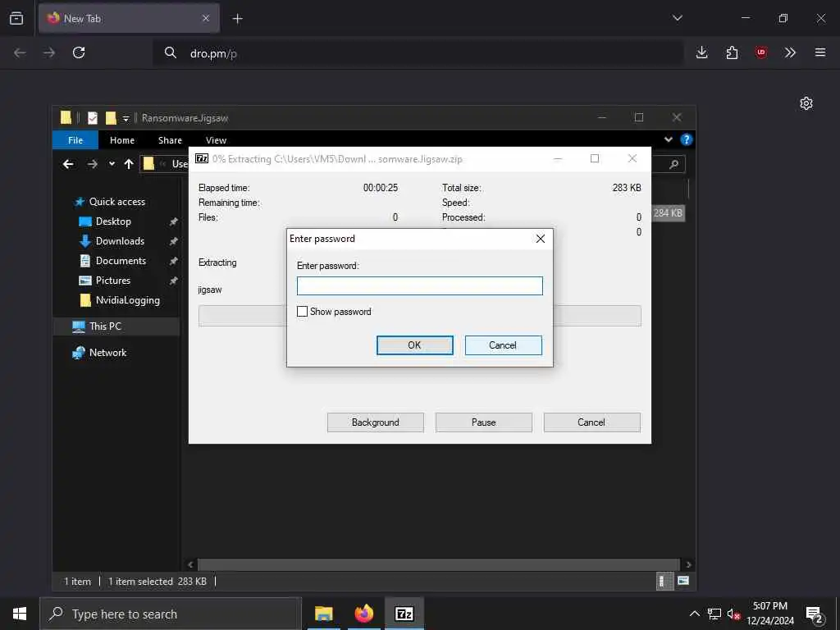Select the New Tab browser tab
This screenshot has width=840, height=630.
click(129, 19)
